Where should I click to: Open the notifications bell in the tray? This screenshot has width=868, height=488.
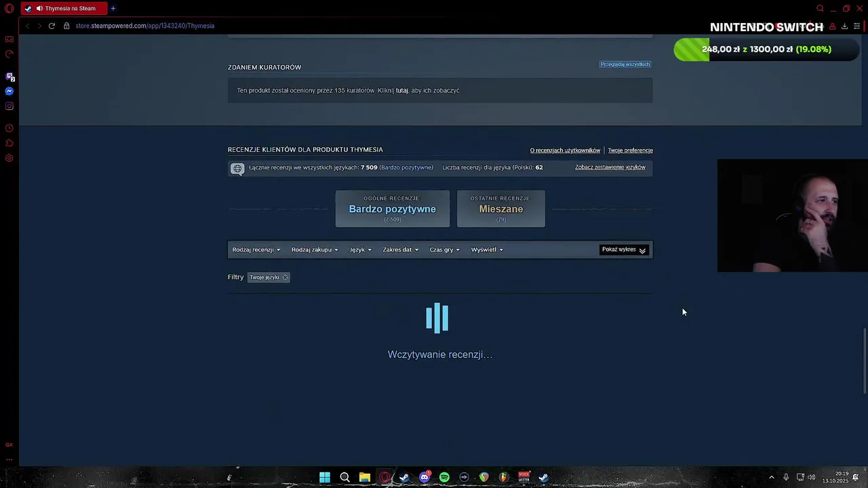point(856,477)
